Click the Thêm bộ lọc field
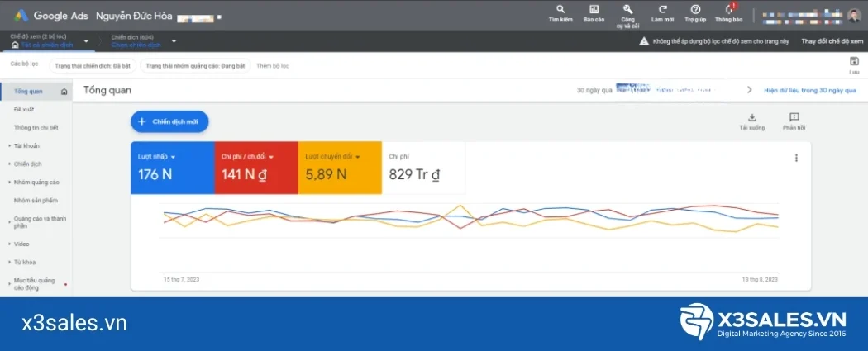The image size is (868, 351). (x=272, y=66)
